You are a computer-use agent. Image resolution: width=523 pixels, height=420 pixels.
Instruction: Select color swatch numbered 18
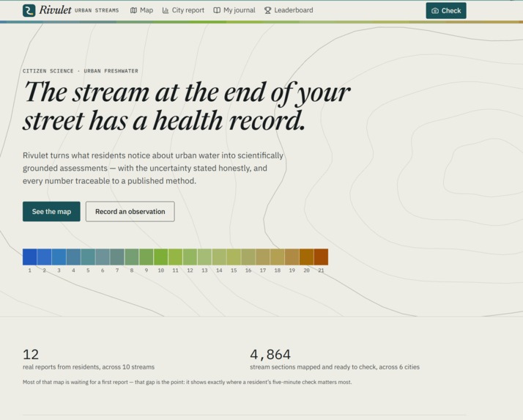pos(278,257)
